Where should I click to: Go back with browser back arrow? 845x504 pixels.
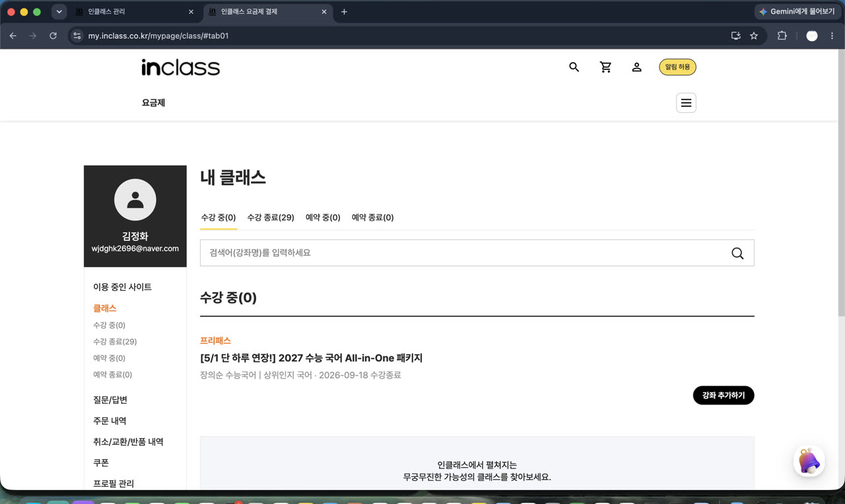click(13, 36)
